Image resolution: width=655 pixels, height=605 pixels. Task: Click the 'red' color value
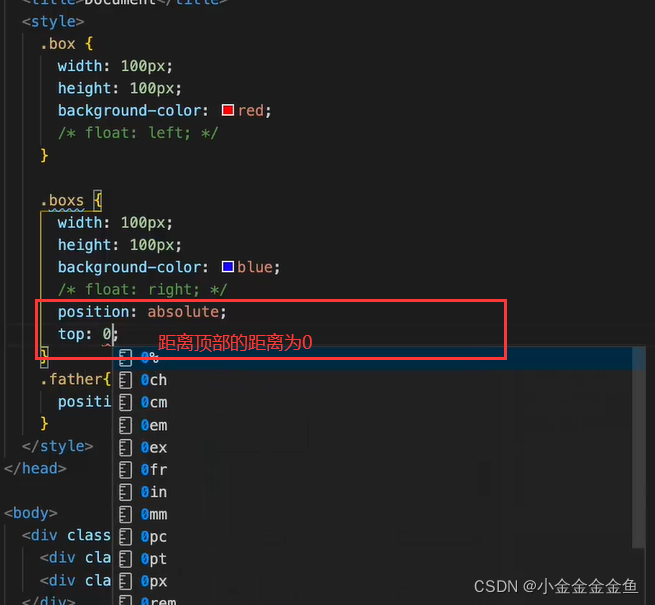tap(251, 111)
